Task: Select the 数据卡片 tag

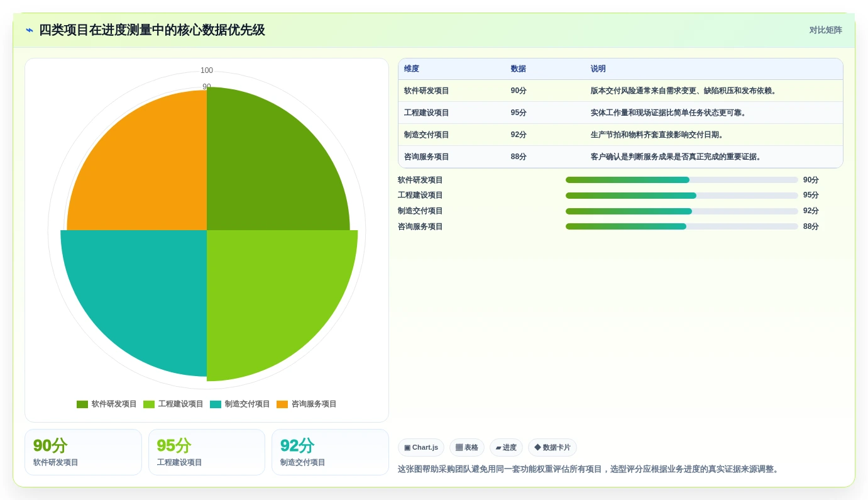Action: [x=552, y=448]
